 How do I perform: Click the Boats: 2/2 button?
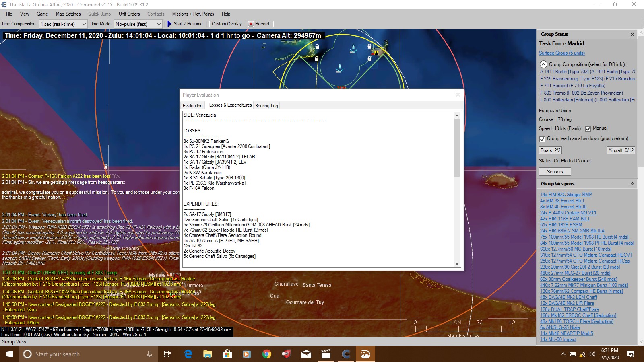coord(550,150)
